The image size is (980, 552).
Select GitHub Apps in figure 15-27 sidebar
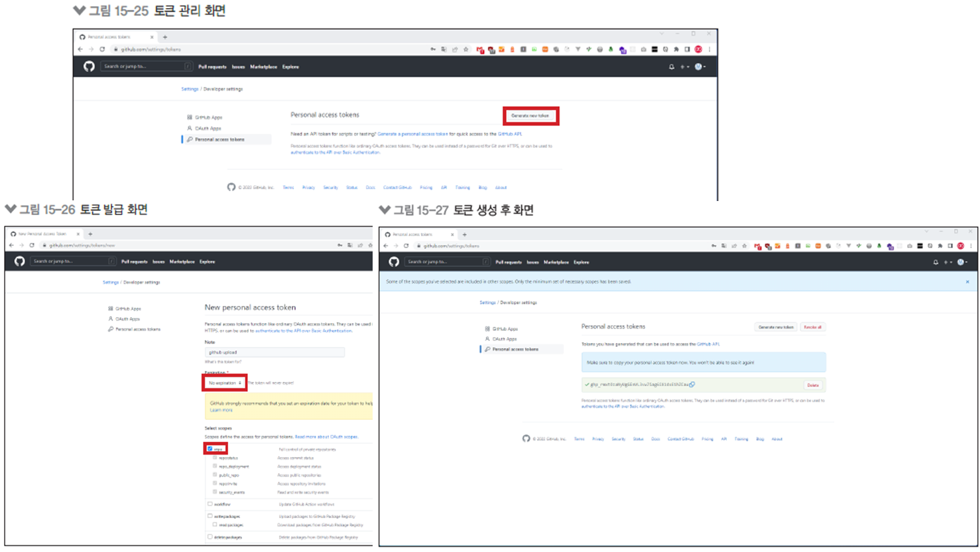(505, 329)
